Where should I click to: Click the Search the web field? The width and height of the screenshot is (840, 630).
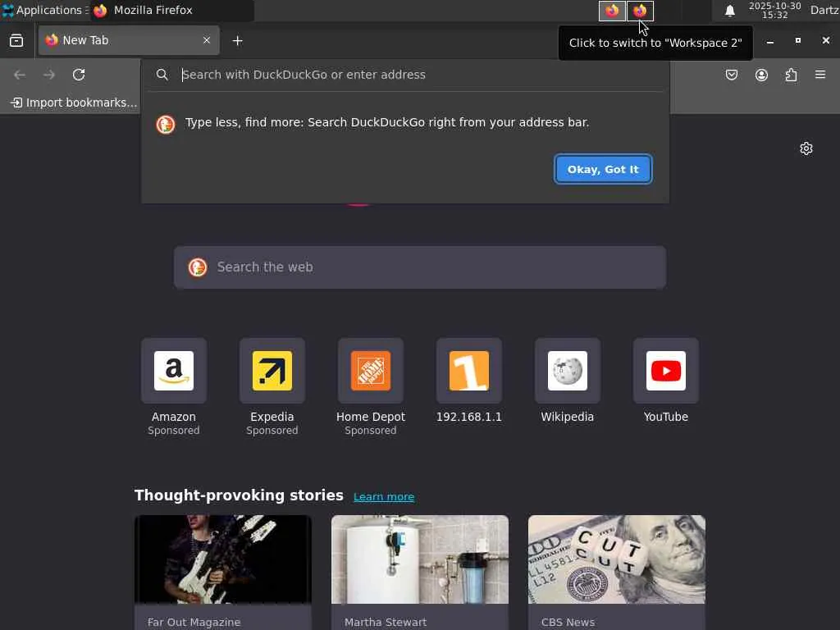(x=420, y=267)
